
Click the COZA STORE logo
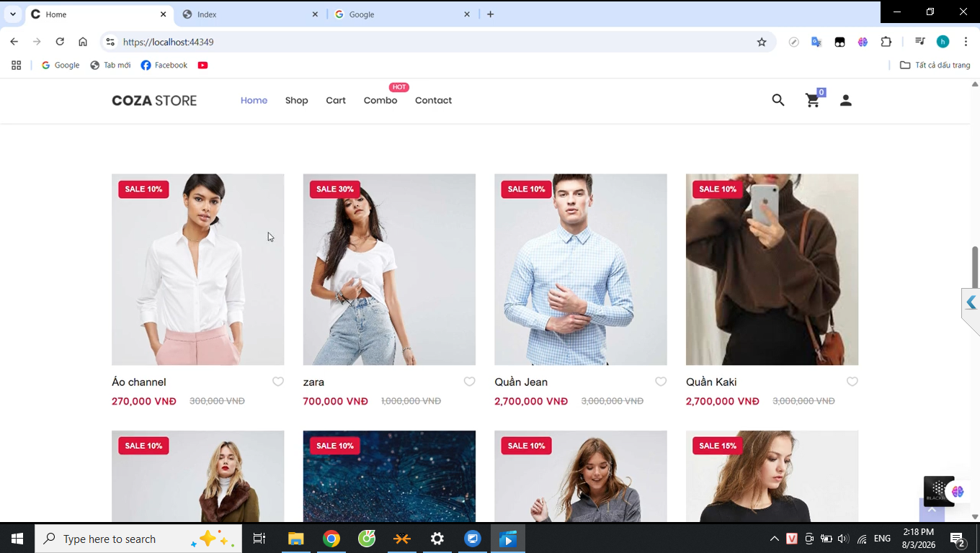click(x=154, y=100)
